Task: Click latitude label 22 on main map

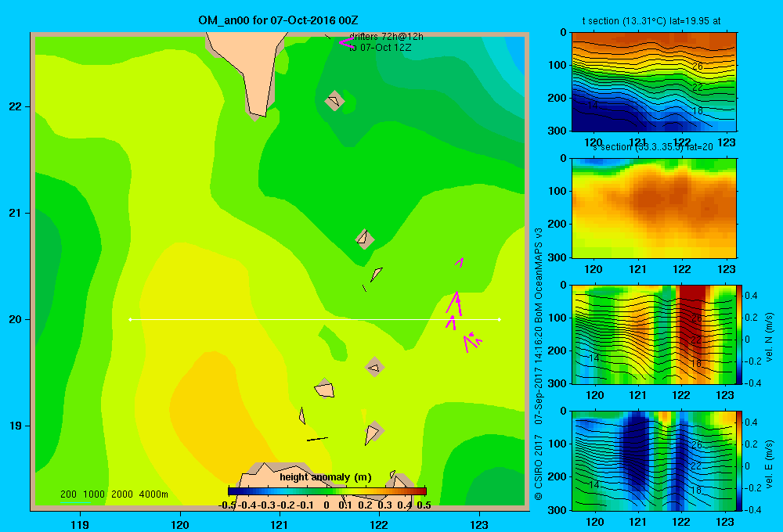Action: [16, 107]
